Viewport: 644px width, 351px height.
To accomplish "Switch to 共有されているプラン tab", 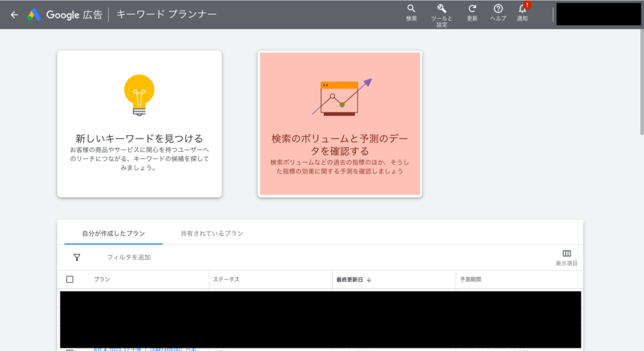I will (212, 233).
